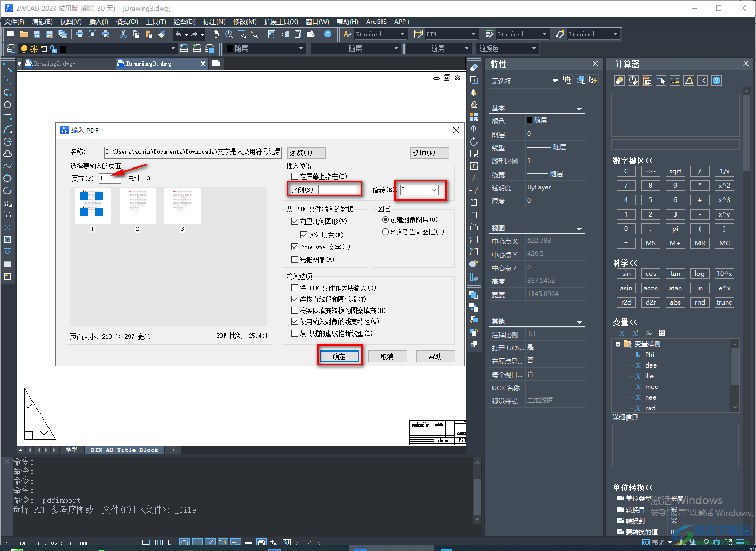Select the Polygon draw tool
756x551 pixels.
(x=7, y=105)
